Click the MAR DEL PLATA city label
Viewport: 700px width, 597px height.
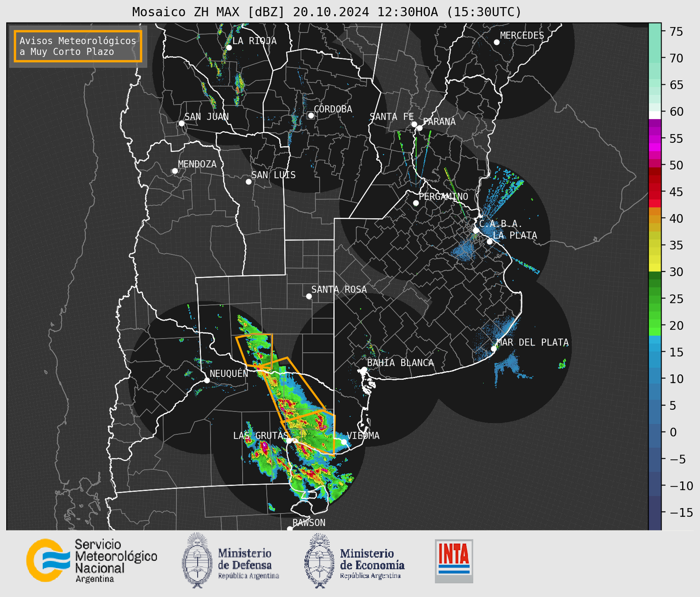coord(532,343)
